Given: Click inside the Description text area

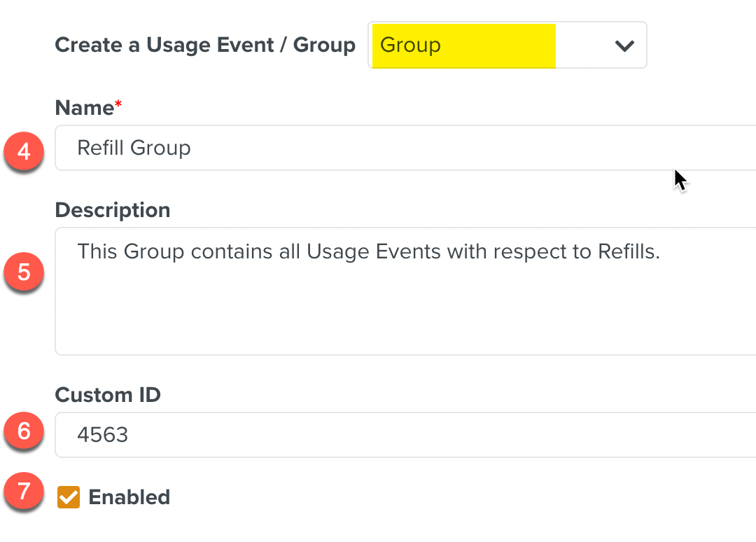Looking at the screenshot, I should 405,291.
